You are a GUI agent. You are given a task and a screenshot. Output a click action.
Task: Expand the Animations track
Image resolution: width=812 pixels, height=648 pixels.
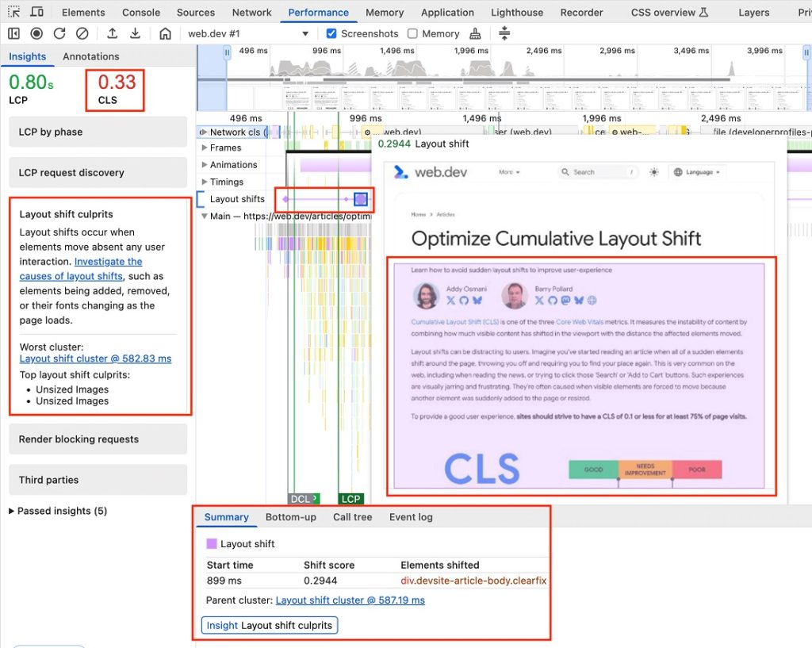(x=205, y=165)
